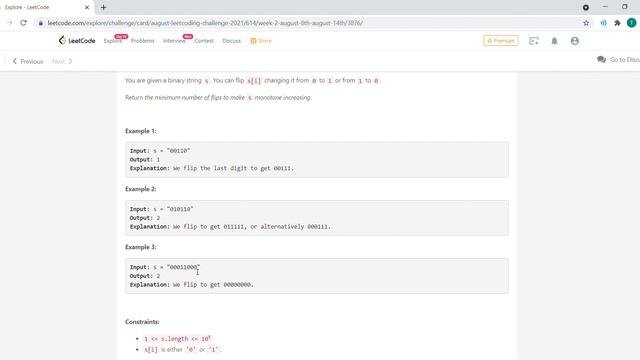Click input text s = "00110"
The image size is (640, 360).
pos(171,151)
